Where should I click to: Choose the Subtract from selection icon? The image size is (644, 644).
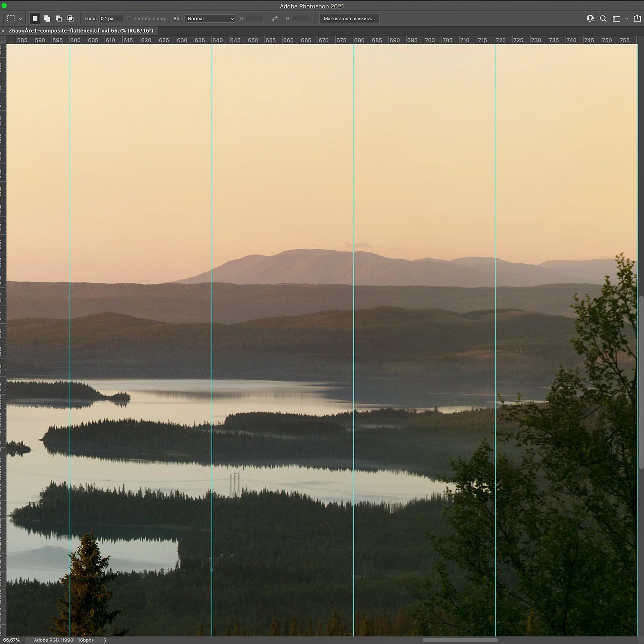(59, 18)
